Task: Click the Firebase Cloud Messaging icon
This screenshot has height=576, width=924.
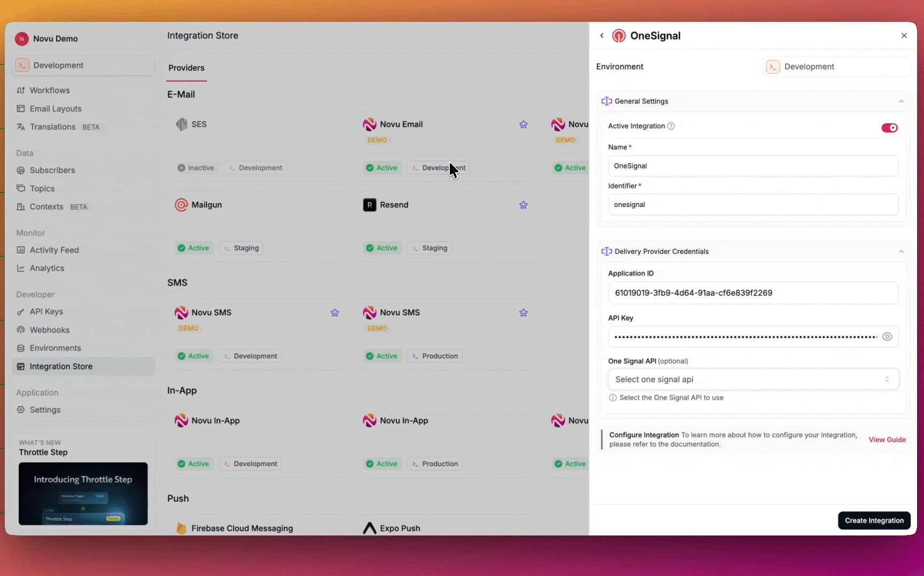Action: [x=181, y=527]
